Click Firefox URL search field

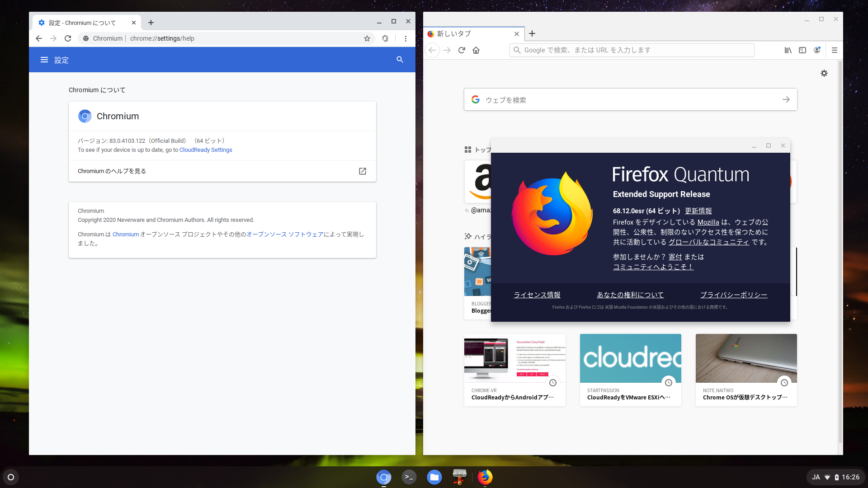633,50
